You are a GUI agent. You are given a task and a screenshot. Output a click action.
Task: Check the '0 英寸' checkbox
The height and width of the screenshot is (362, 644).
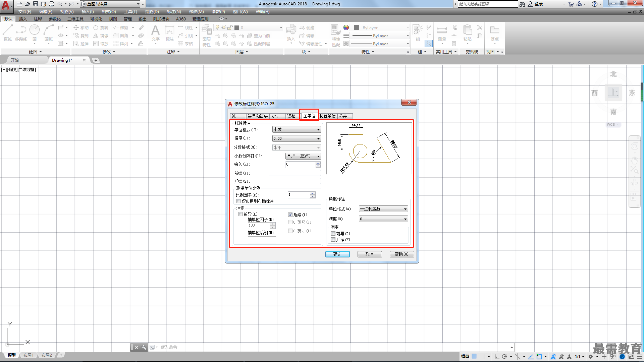(x=290, y=231)
